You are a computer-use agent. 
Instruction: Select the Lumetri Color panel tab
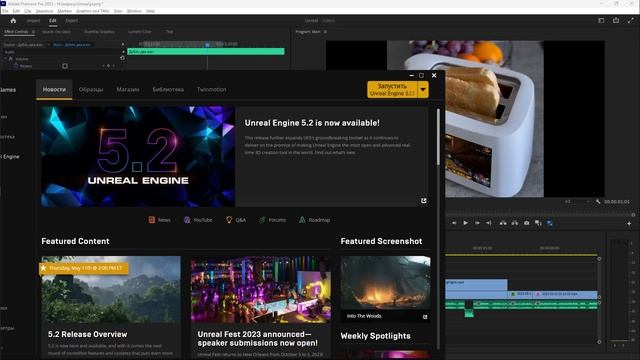click(x=140, y=32)
